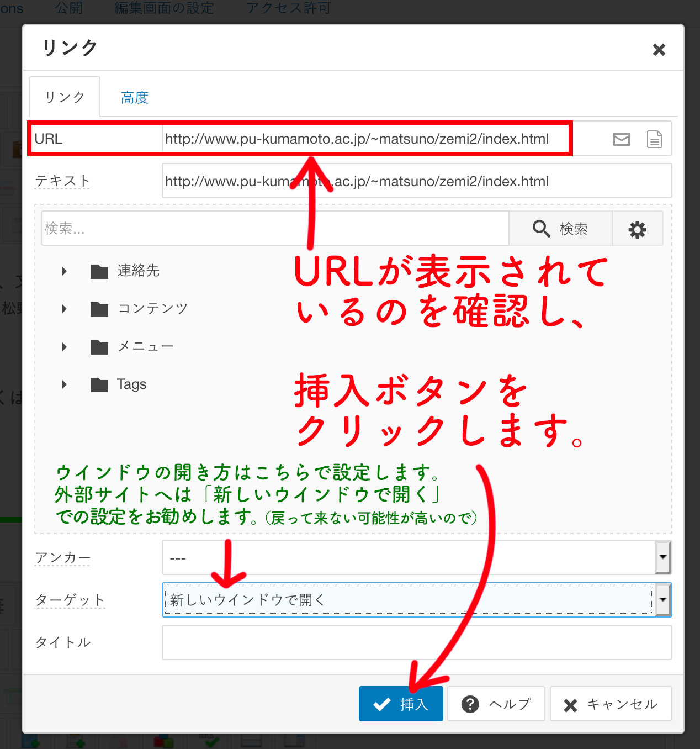Open the ターゲット dropdown
Image resolution: width=700 pixels, height=749 pixels.
click(x=662, y=600)
